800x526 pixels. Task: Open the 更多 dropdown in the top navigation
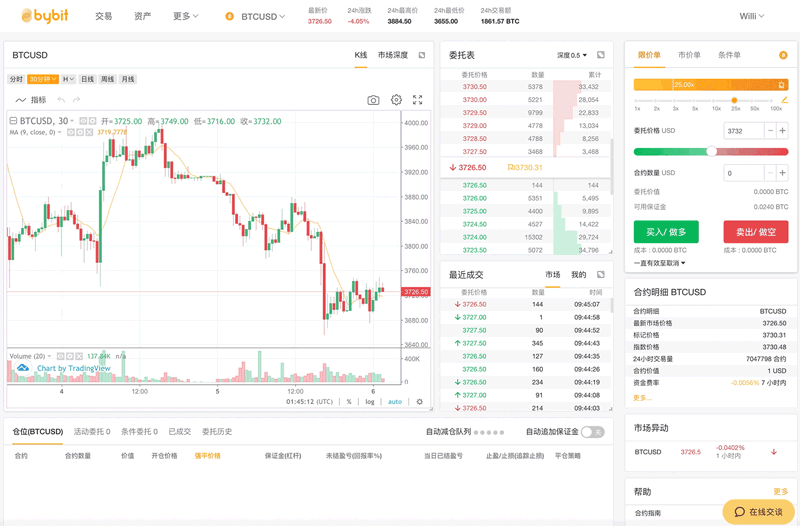185,16
